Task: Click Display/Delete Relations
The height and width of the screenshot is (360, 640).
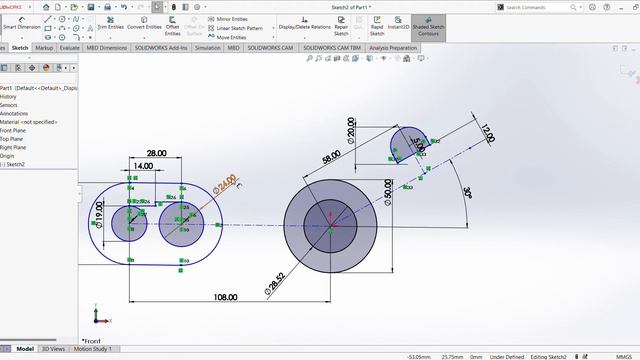Action: pos(304,23)
